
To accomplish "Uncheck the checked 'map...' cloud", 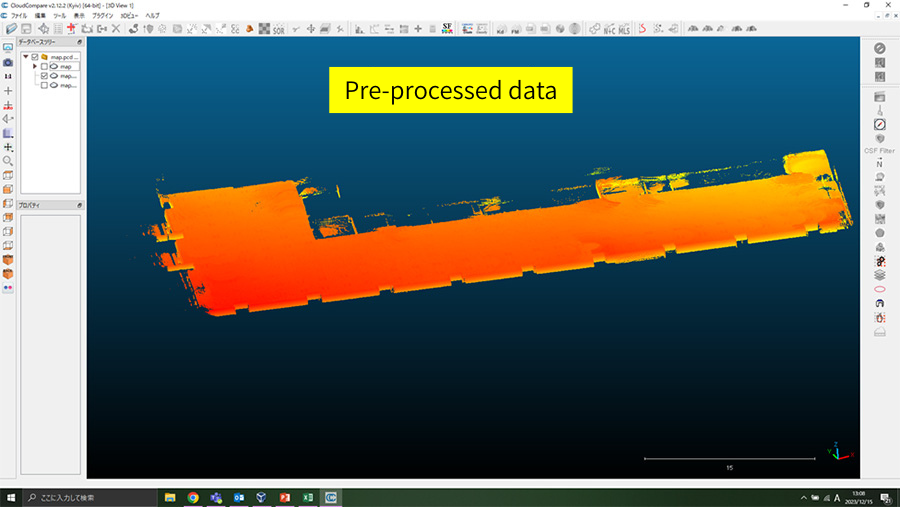I will tap(44, 76).
